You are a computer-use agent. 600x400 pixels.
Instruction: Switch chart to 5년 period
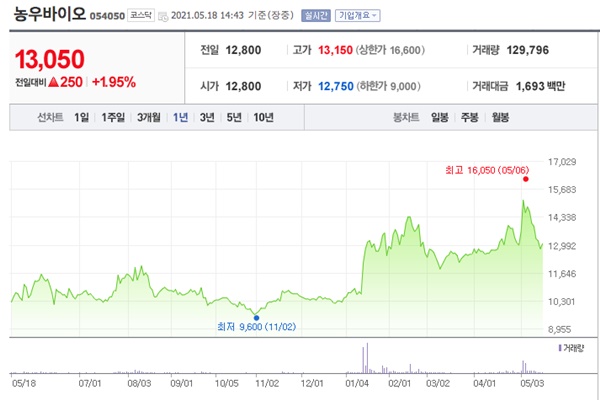coord(234,117)
